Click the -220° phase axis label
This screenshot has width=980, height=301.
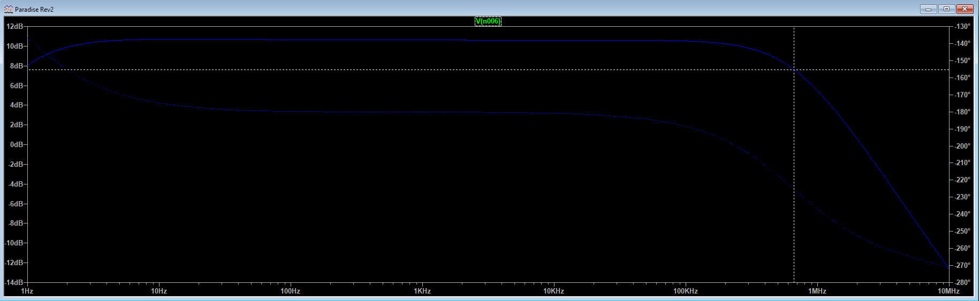[x=962, y=180]
